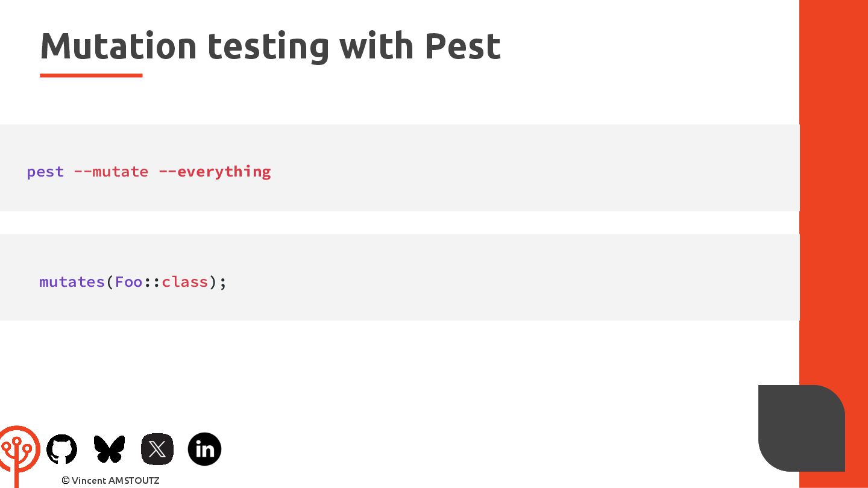The height and width of the screenshot is (488, 868).
Task: Click the GitHub octocat icon
Action: point(62,449)
